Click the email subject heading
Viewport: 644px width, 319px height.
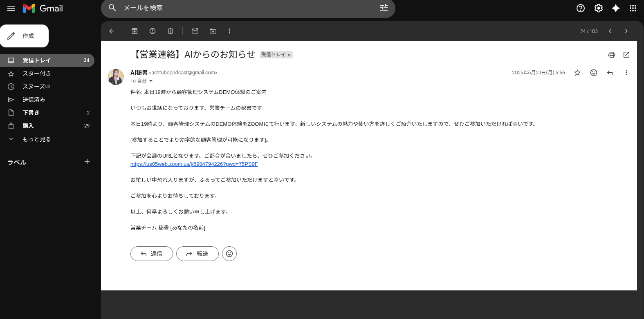tap(193, 54)
